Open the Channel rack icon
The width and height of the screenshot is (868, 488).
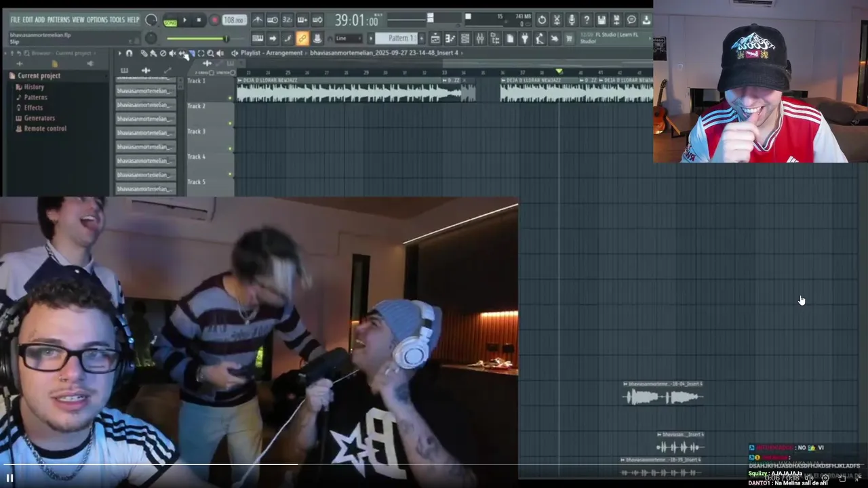[465, 39]
